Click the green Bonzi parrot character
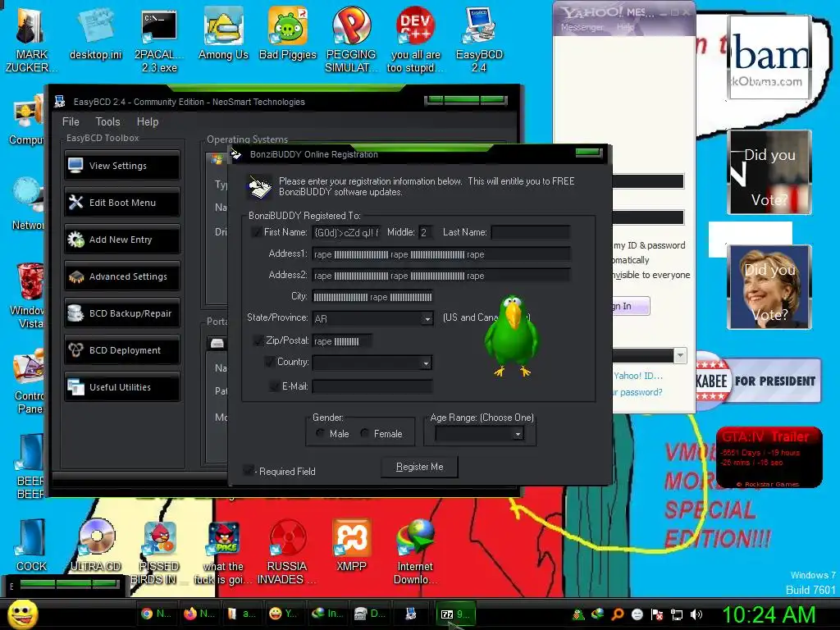Viewport: 840px width, 630px height. (x=512, y=336)
